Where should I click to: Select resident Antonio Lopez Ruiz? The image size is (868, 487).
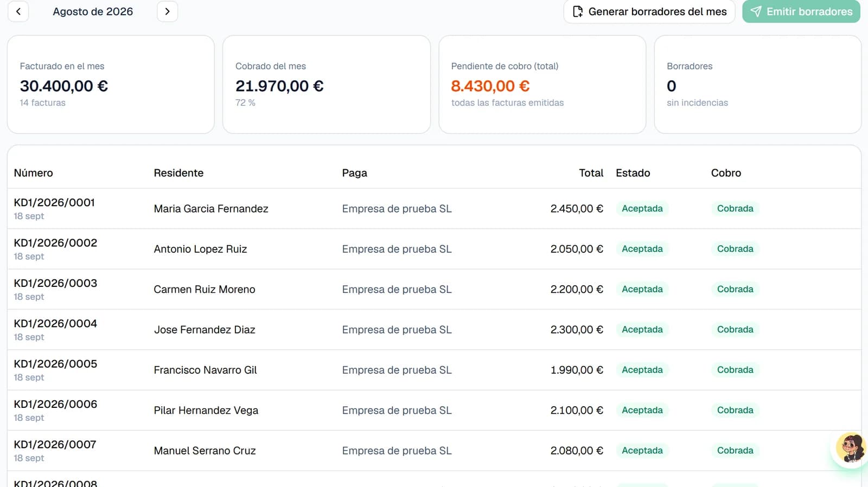(200, 249)
